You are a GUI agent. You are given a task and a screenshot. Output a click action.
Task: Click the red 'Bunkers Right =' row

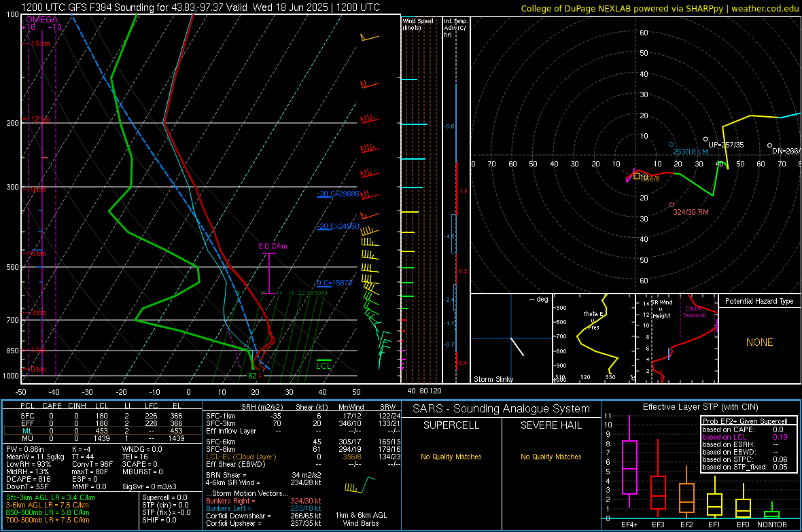tap(264, 501)
